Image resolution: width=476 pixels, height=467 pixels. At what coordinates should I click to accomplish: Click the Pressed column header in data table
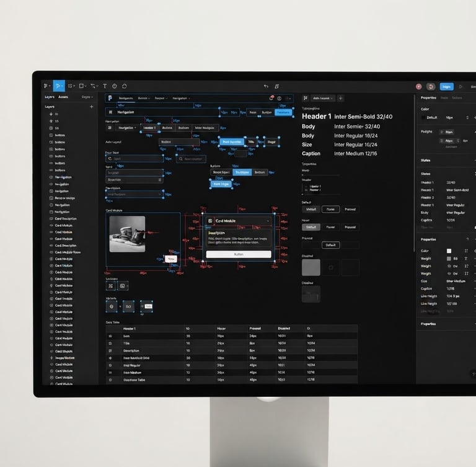pyautogui.click(x=255, y=329)
